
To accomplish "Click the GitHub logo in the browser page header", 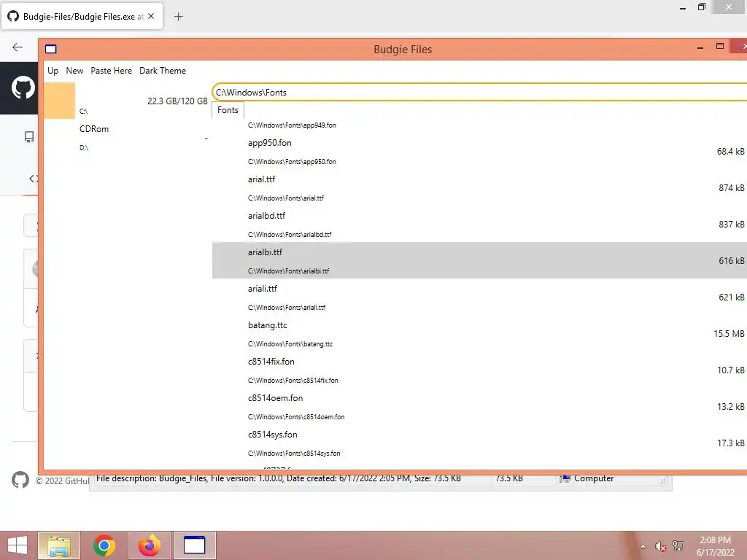I will click(x=23, y=87).
